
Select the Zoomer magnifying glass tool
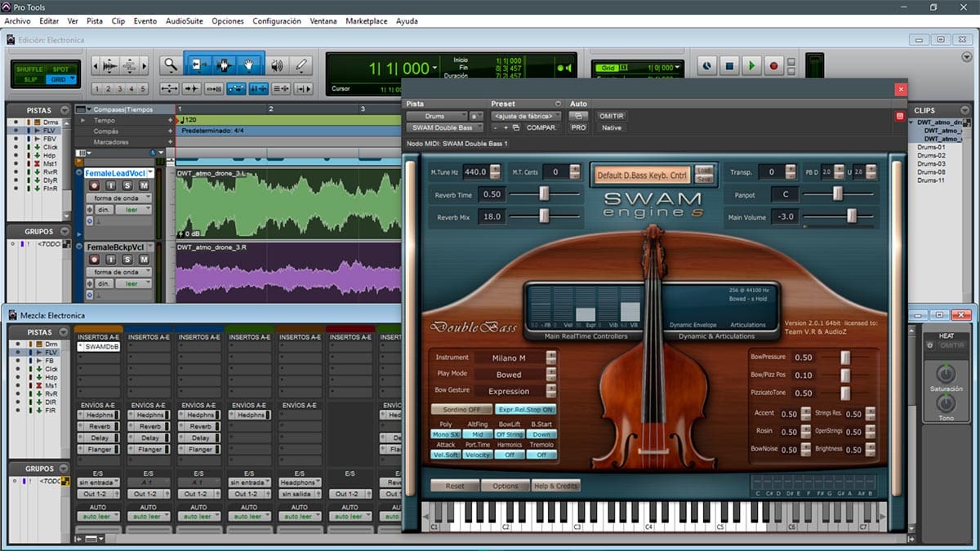170,65
